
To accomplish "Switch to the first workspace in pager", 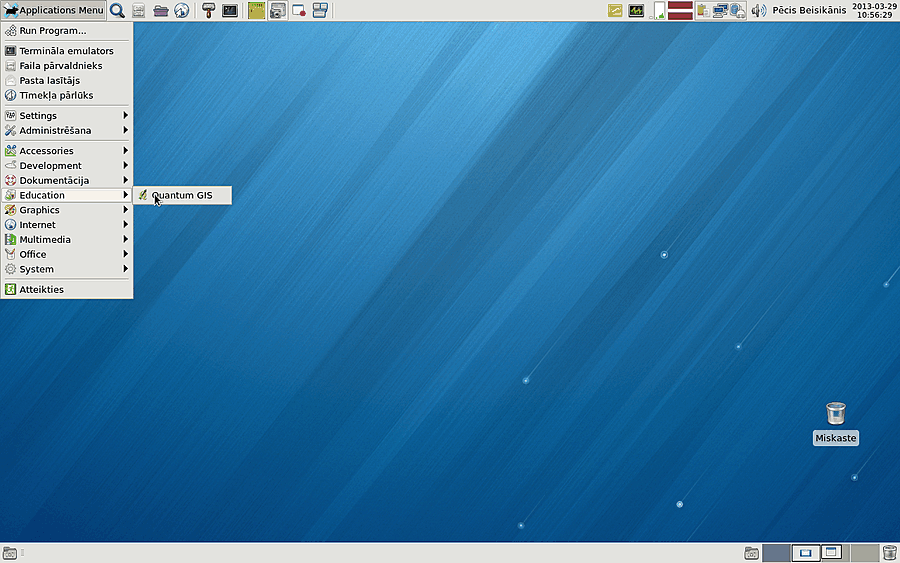I will click(x=776, y=553).
